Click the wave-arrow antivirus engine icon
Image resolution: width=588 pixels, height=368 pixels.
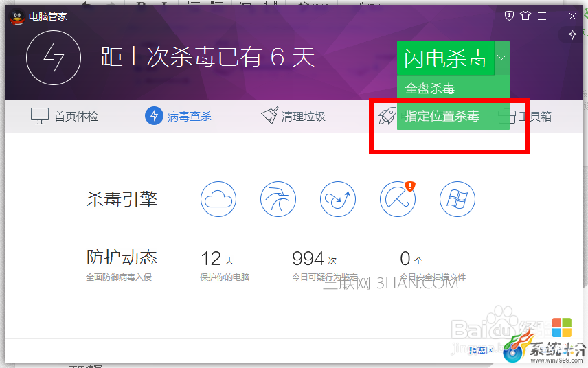(x=338, y=199)
